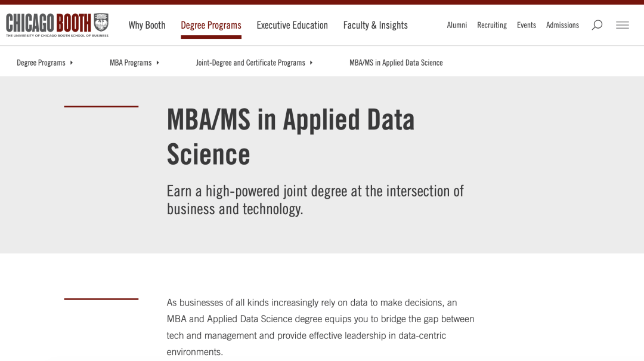The height and width of the screenshot is (361, 644).
Task: Click the Degree Programs breadcrumb text
Action: pos(41,63)
